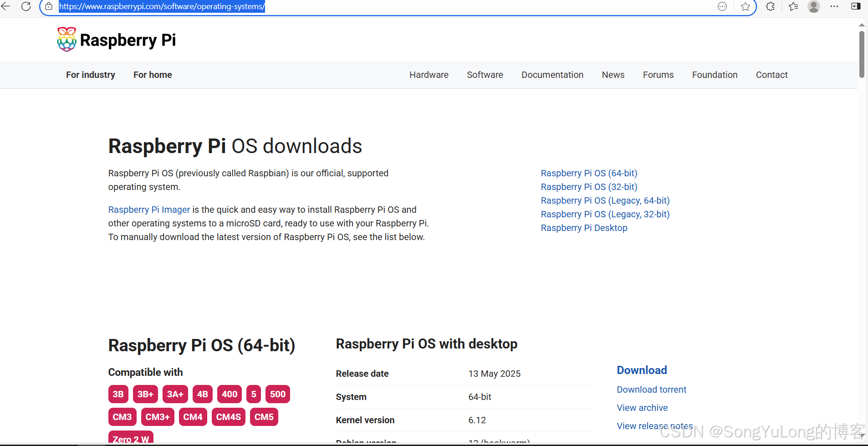The image size is (868, 446).
Task: Select the 3A+ compatibility badge
Action: pyautogui.click(x=175, y=394)
